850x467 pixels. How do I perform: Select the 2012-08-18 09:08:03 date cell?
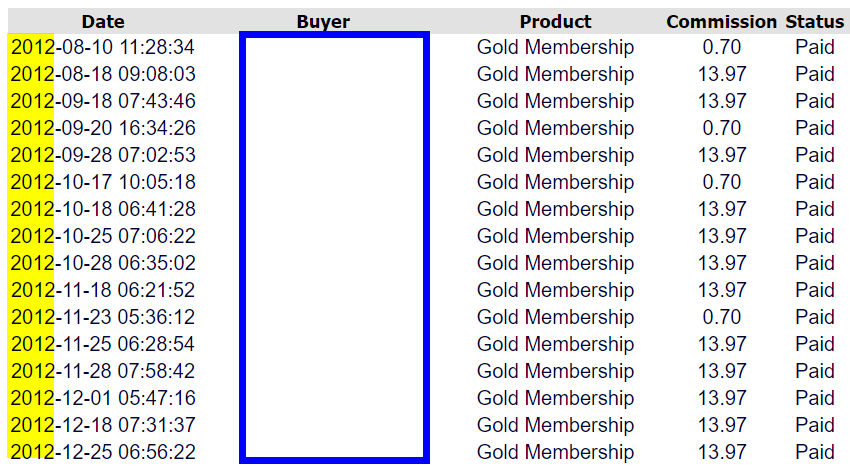click(x=103, y=74)
